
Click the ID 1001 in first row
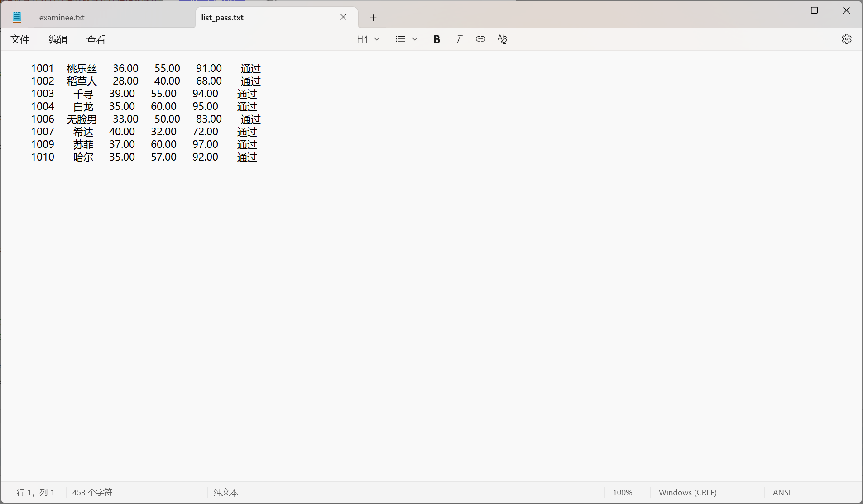pos(42,68)
